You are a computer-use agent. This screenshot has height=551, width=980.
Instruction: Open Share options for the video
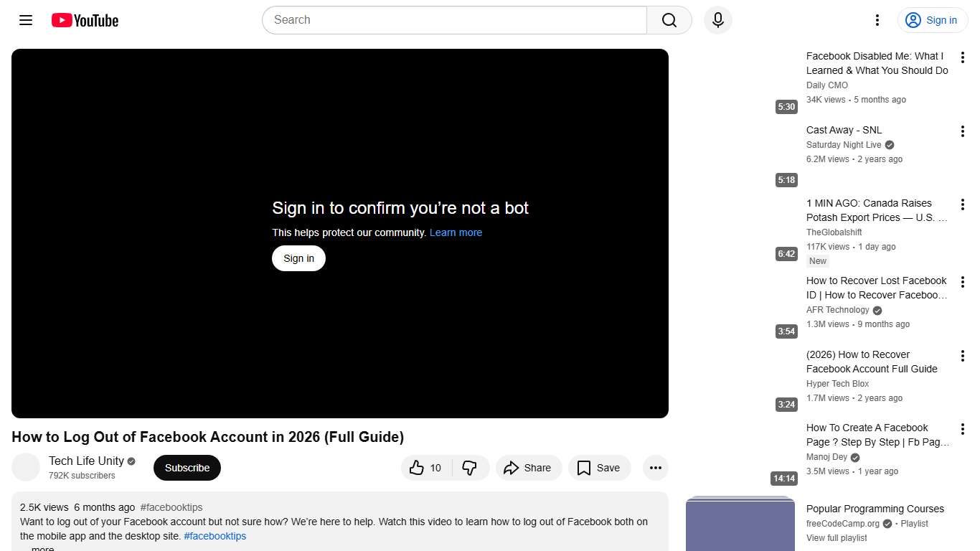click(x=529, y=467)
